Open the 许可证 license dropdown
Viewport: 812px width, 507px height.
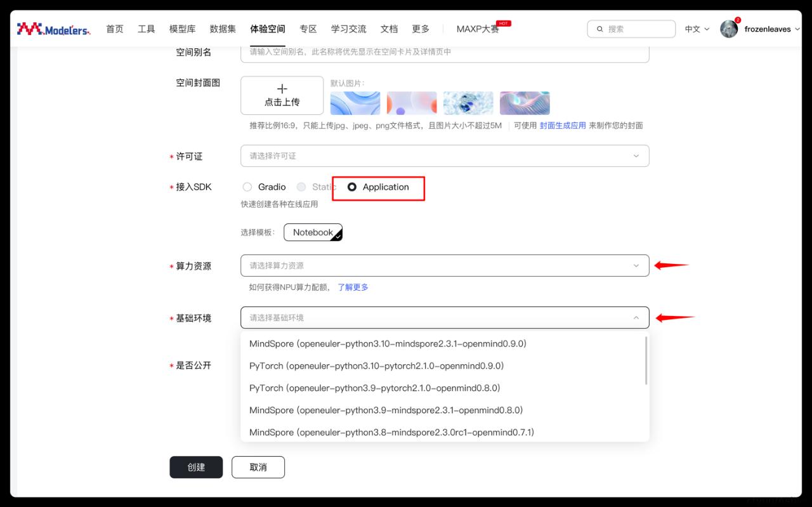[445, 156]
